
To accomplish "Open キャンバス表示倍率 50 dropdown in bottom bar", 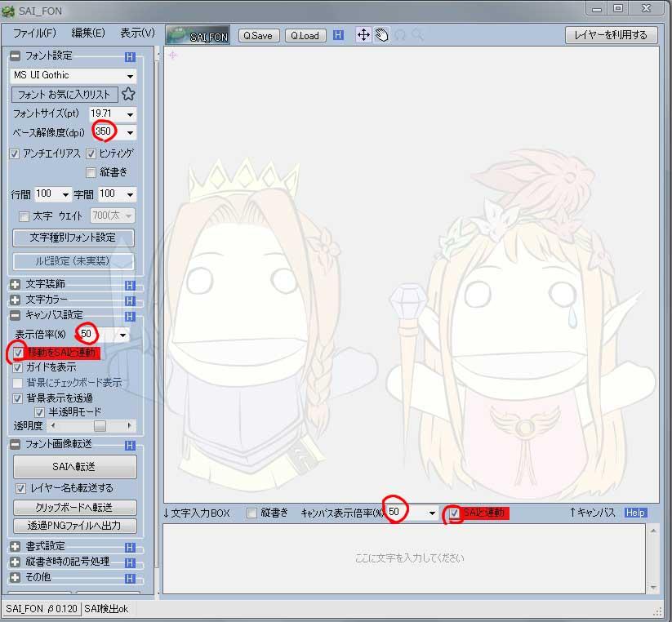I will [x=432, y=513].
